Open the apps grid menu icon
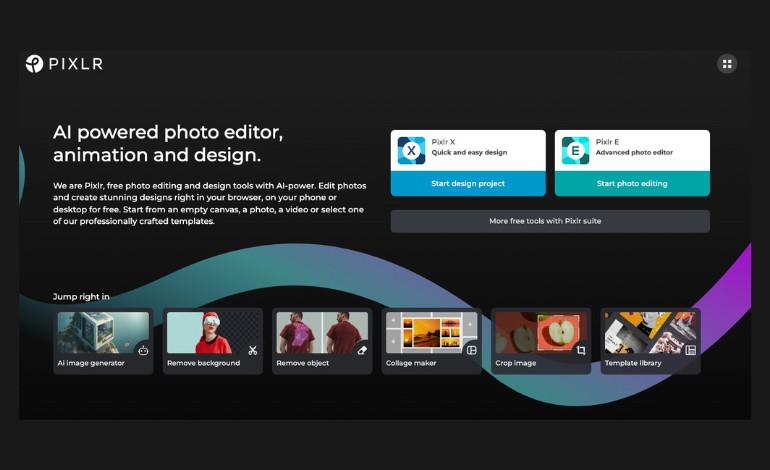 [727, 64]
